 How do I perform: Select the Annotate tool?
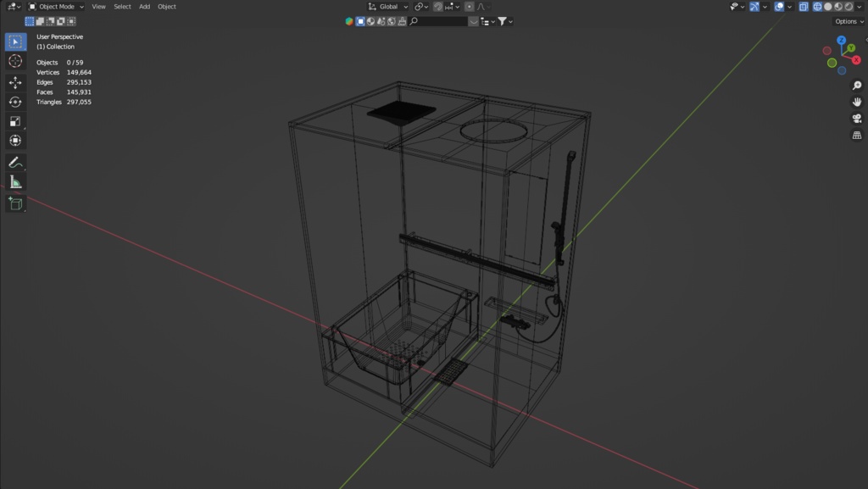pos(15,163)
